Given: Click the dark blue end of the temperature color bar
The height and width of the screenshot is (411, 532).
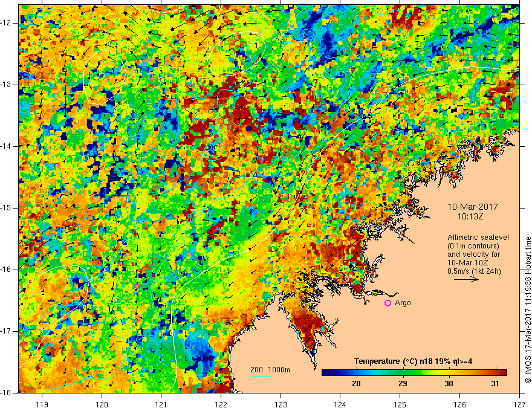Looking at the screenshot, I should coord(326,373).
